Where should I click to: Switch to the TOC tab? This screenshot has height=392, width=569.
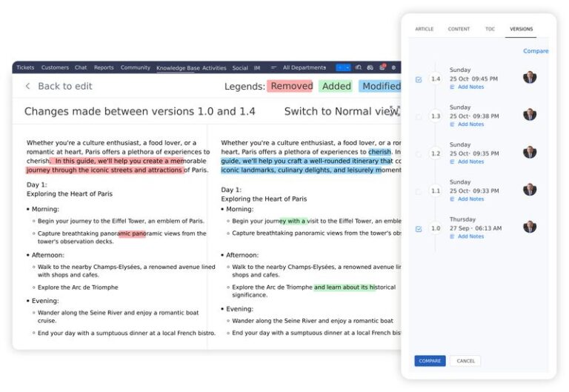490,29
